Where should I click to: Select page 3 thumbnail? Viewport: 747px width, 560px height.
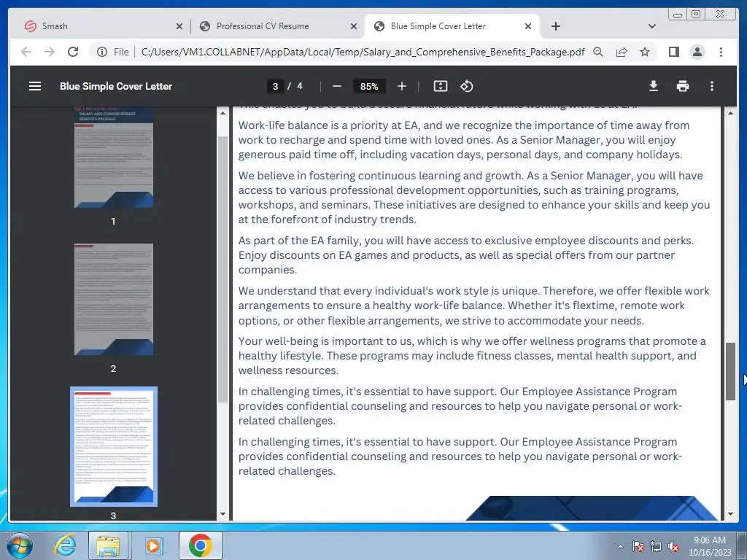coord(113,446)
